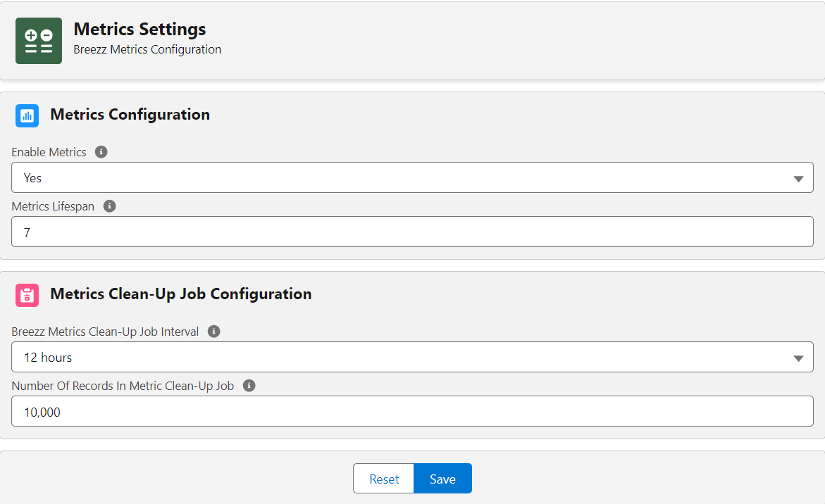
Task: Click the green settings icon in the header
Action: coord(38,40)
